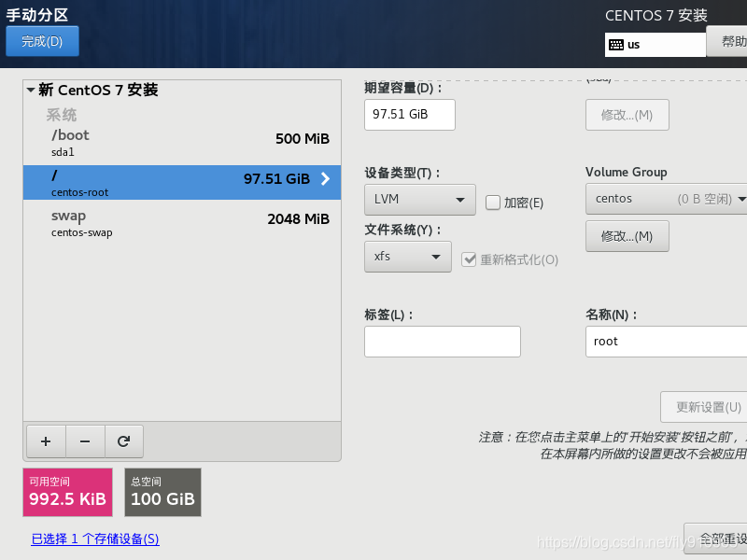Click the 2048 MiB size value for swap
This screenshot has height=560, width=747.
[298, 219]
